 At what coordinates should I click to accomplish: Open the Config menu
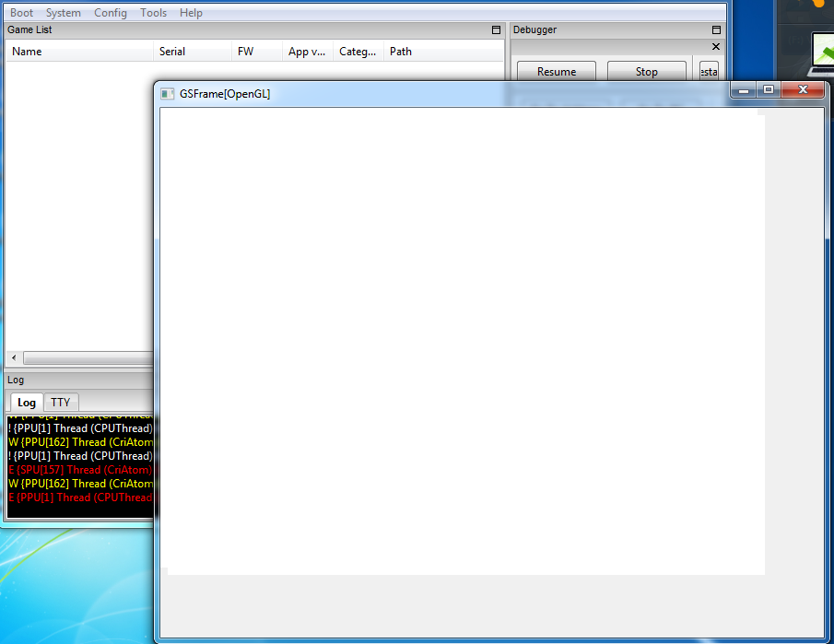[111, 13]
